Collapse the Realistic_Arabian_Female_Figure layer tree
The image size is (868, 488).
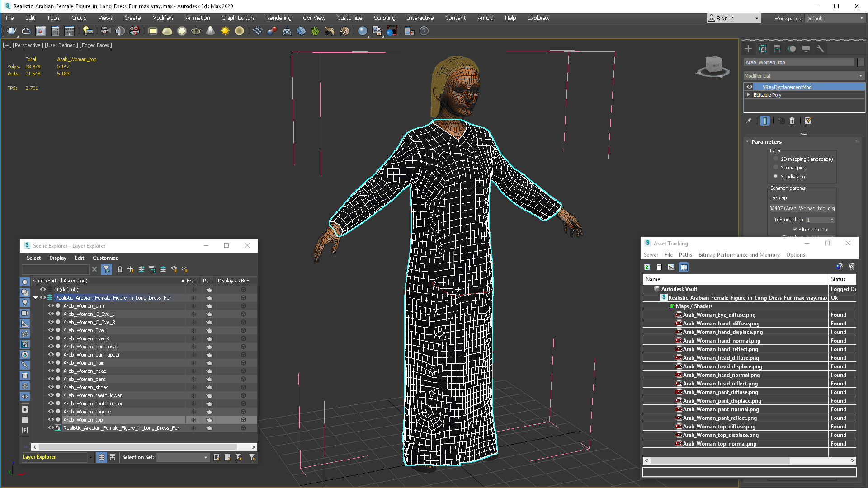pos(36,298)
